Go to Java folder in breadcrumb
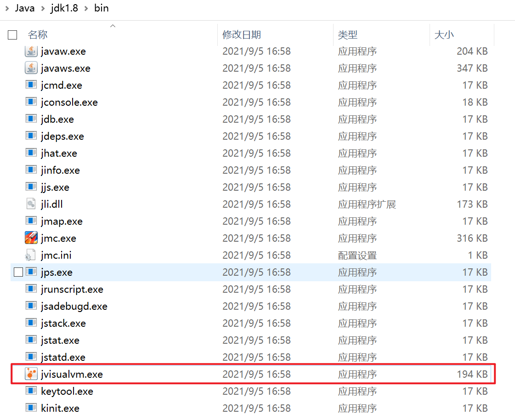515x420 pixels. coord(24,8)
